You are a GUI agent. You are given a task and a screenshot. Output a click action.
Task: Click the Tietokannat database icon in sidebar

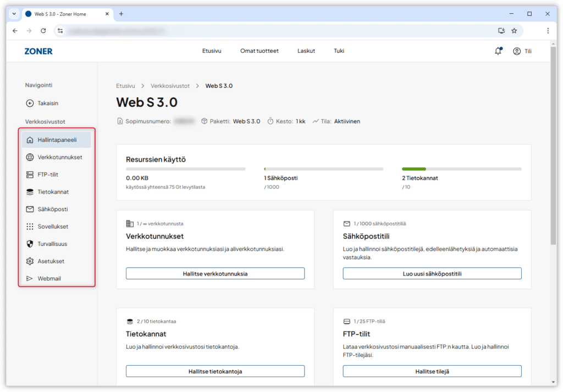(30, 192)
